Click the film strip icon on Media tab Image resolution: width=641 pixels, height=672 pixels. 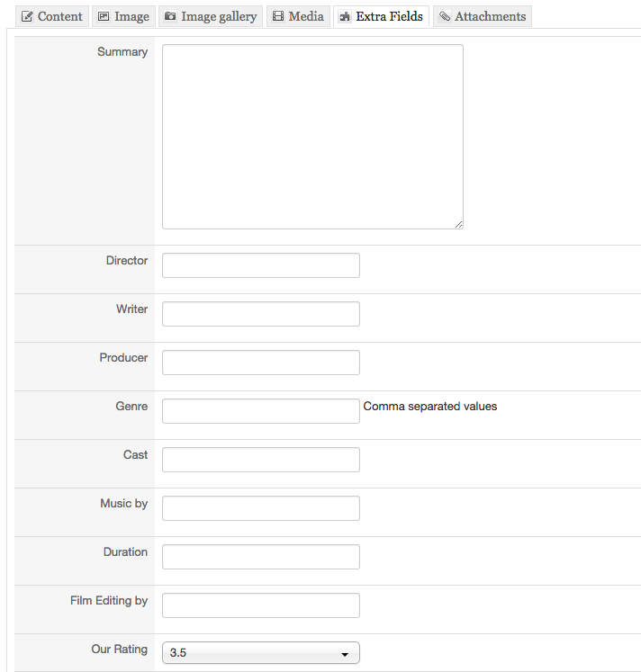(x=278, y=16)
